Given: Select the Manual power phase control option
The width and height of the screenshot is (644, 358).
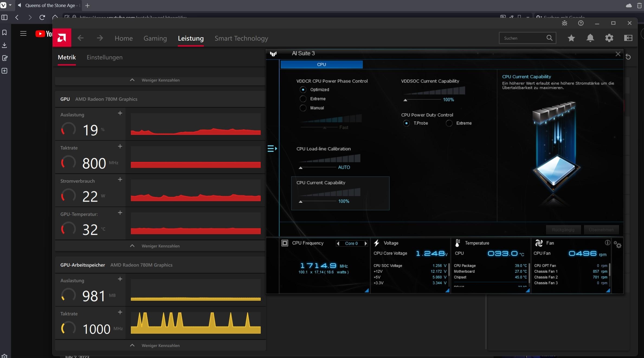Looking at the screenshot, I should [x=303, y=108].
